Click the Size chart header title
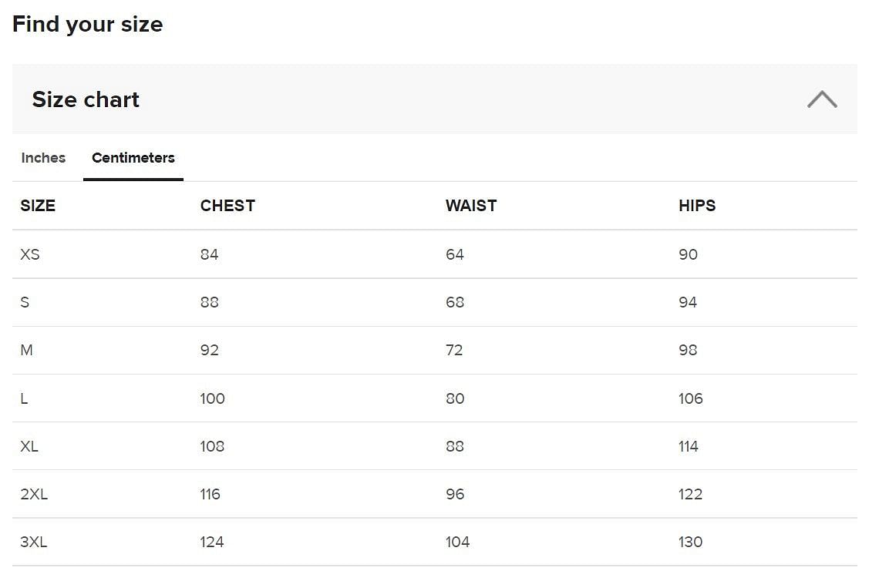The image size is (869, 588). (x=86, y=99)
